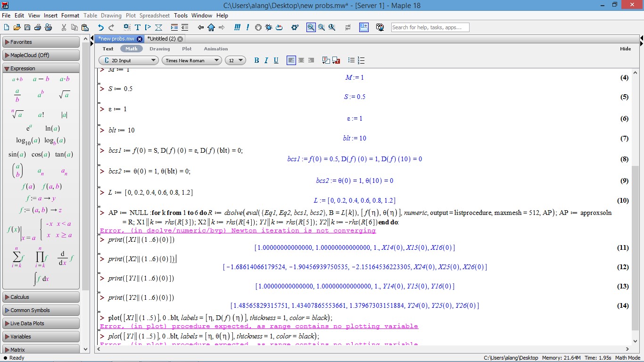The height and width of the screenshot is (362, 644).
Task: Open Maple help question-mark icon
Action: 380,27
